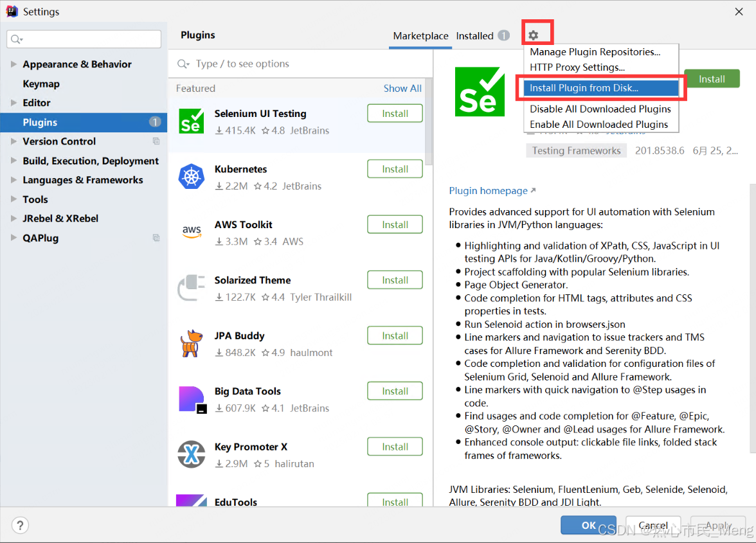
Task: Click the QAPlug project-level icon
Action: click(156, 238)
